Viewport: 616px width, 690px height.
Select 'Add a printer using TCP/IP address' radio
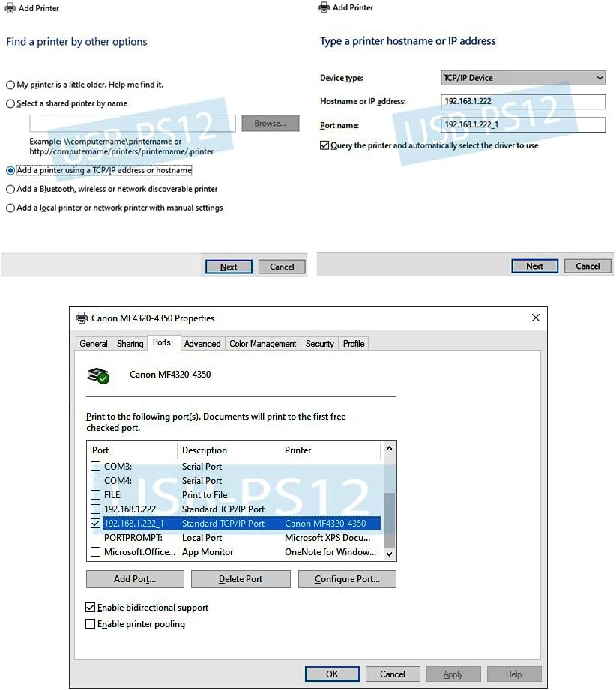pyautogui.click(x=10, y=171)
